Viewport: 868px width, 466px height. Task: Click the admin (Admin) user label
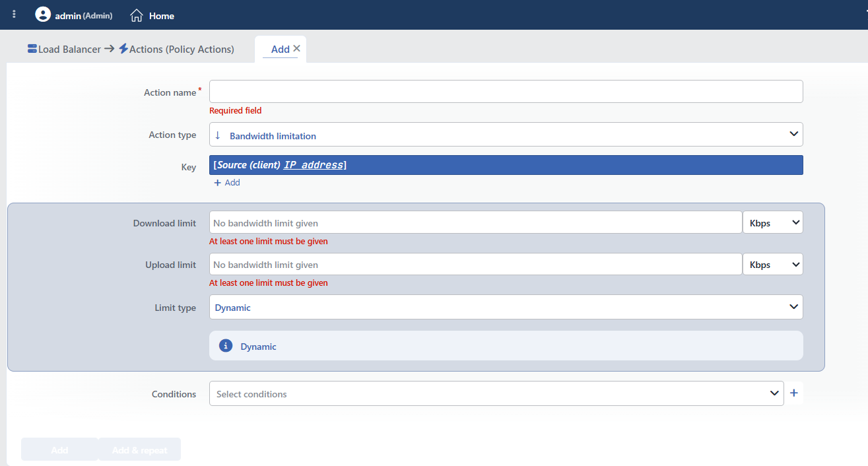[84, 15]
